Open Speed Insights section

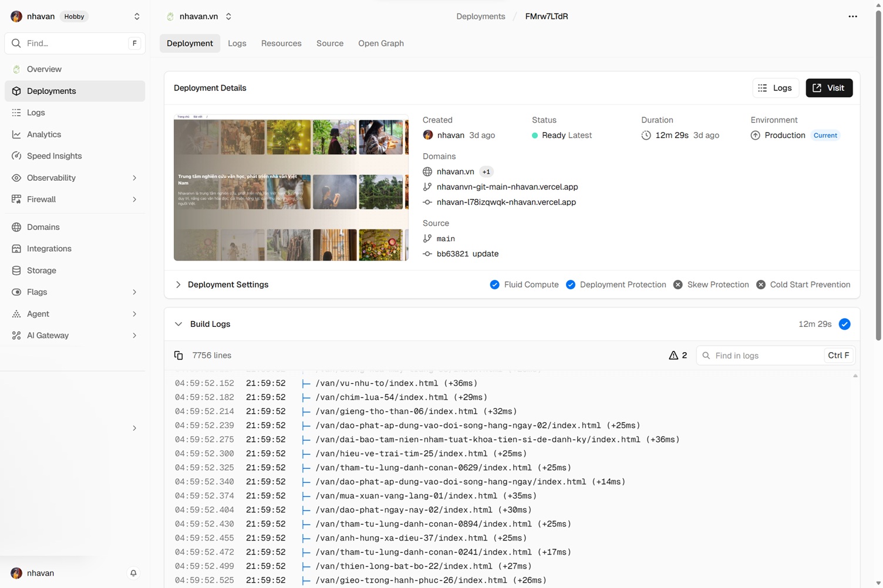click(x=54, y=156)
